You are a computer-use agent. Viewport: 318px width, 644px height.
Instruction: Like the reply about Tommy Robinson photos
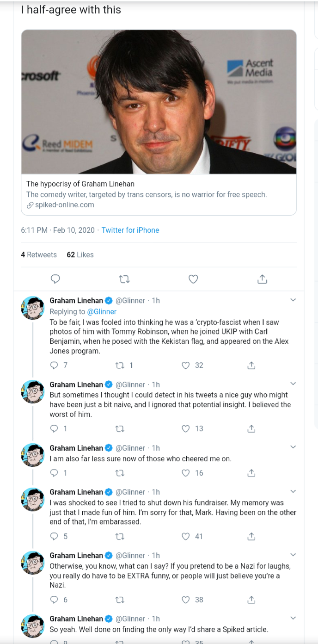(186, 365)
